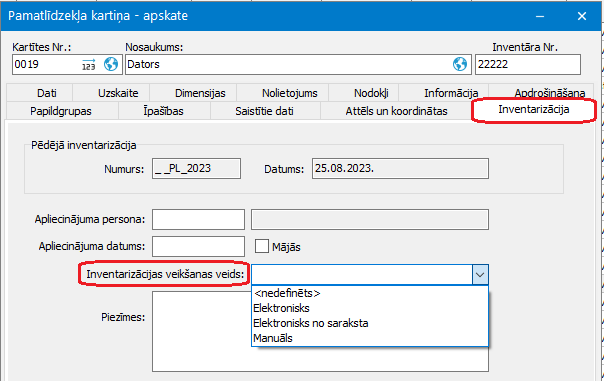Click the Inventarizācijas veikšanas veids label
Screen dimensions: 604x381
click(165, 274)
